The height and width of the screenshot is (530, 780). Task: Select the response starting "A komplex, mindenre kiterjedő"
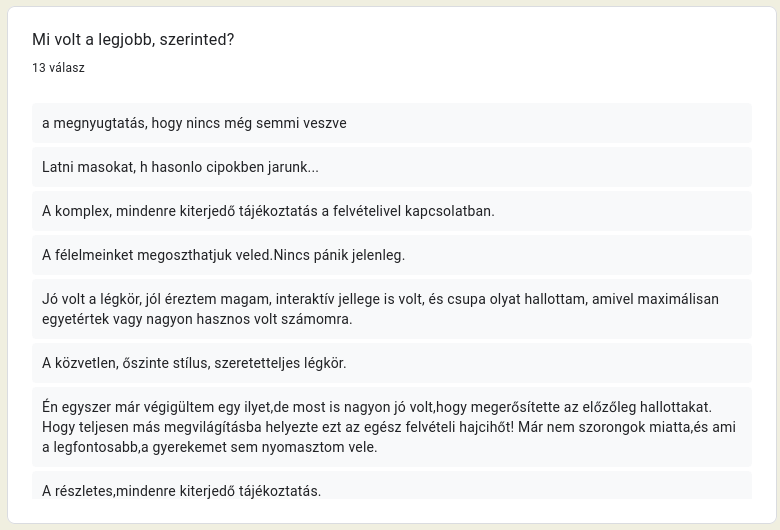pyautogui.click(x=268, y=211)
